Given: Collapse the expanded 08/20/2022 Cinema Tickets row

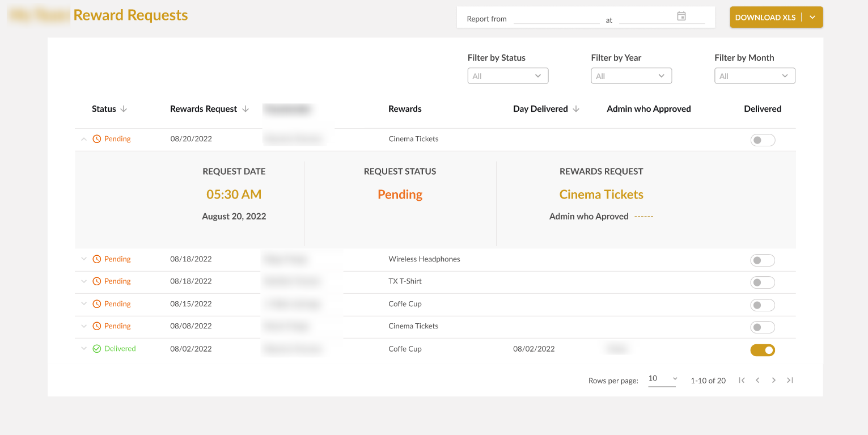Looking at the screenshot, I should pos(84,139).
